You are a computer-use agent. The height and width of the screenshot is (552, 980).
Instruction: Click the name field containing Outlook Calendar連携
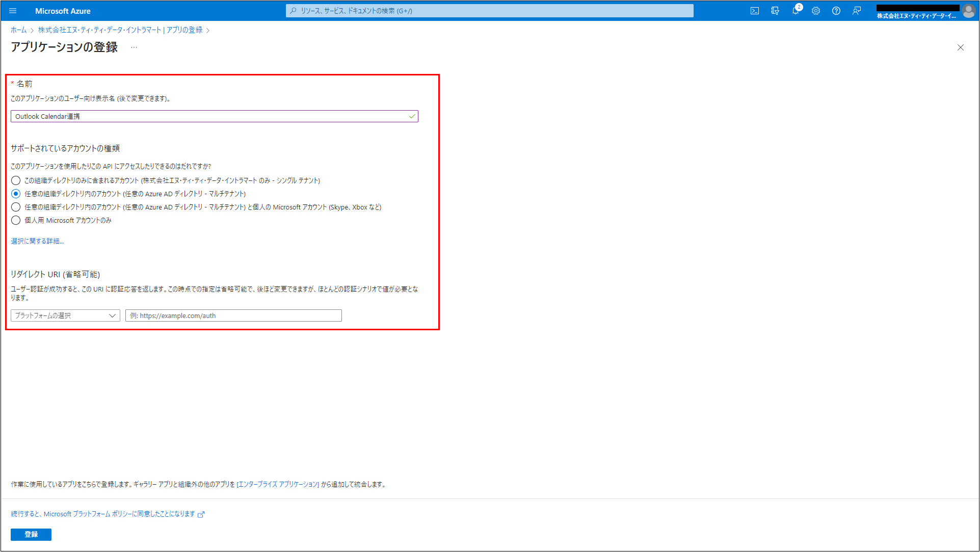point(215,116)
